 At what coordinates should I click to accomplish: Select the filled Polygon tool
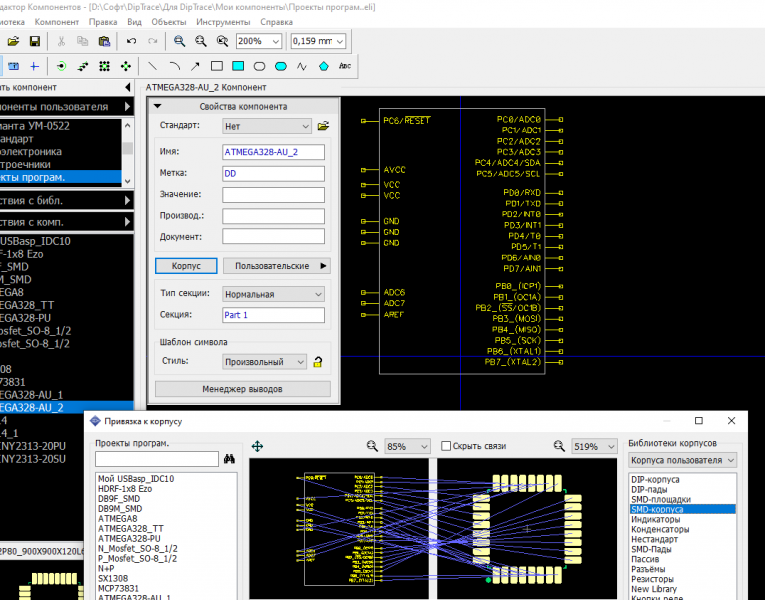[323, 66]
